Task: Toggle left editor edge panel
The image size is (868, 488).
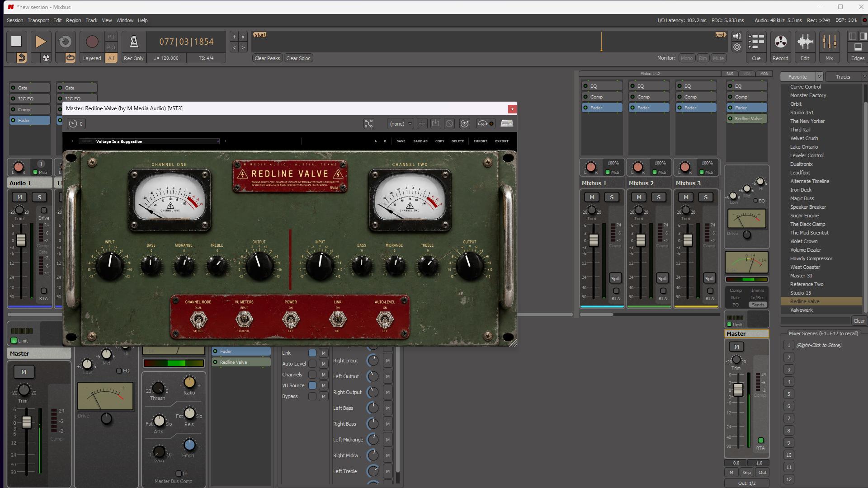Action: 853,36
